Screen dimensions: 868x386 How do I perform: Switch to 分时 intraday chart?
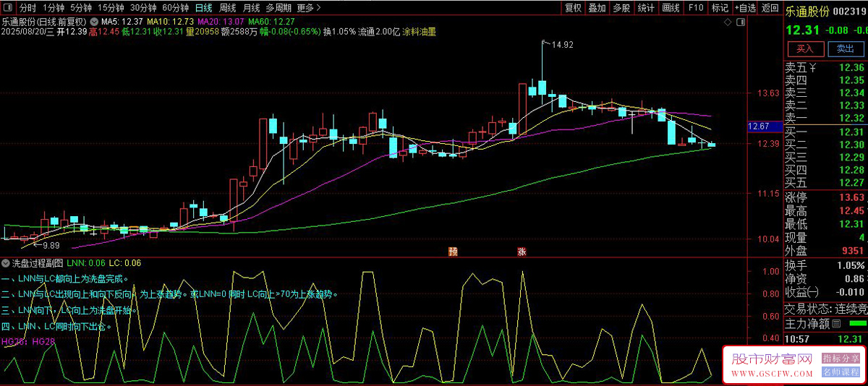pyautogui.click(x=27, y=8)
